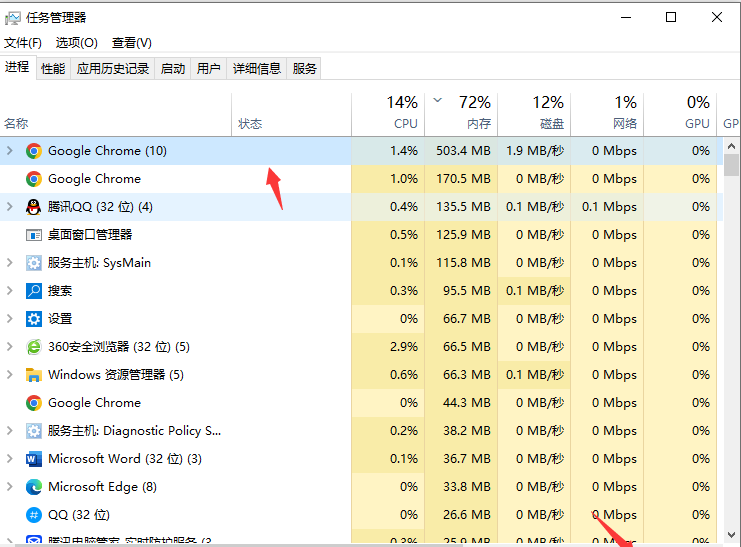Expand the 腾讯QQ (32 位) (4) group

click(x=9, y=207)
